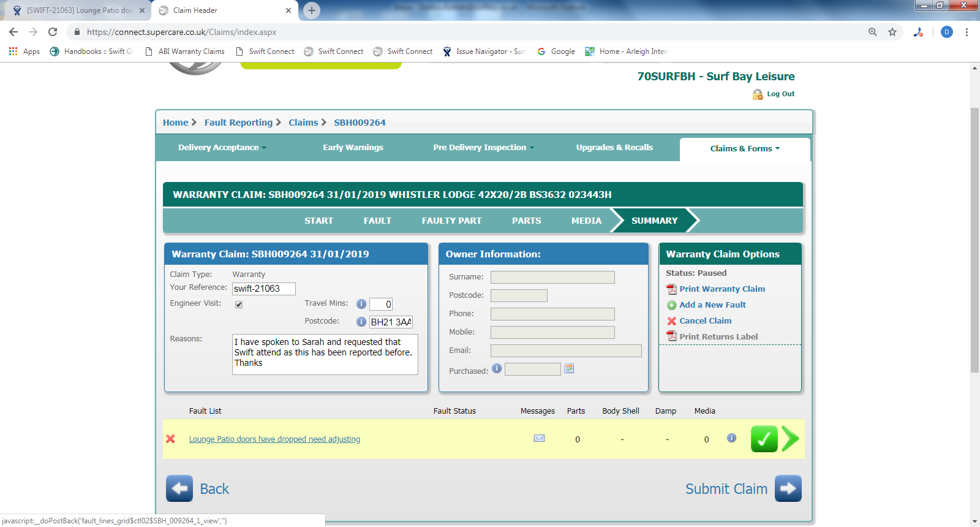The width and height of the screenshot is (980, 527).
Task: Click the Purchased date calendar icon
Action: [x=569, y=369]
